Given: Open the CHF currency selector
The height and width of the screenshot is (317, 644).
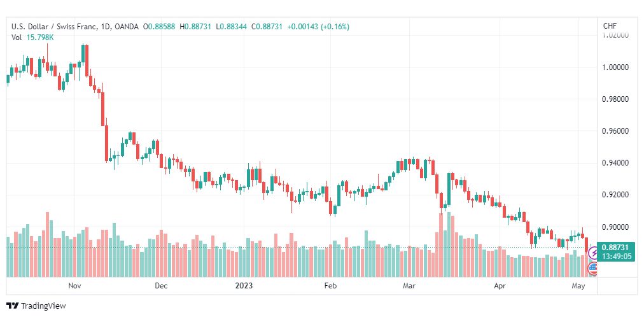Looking at the screenshot, I should coord(610,26).
